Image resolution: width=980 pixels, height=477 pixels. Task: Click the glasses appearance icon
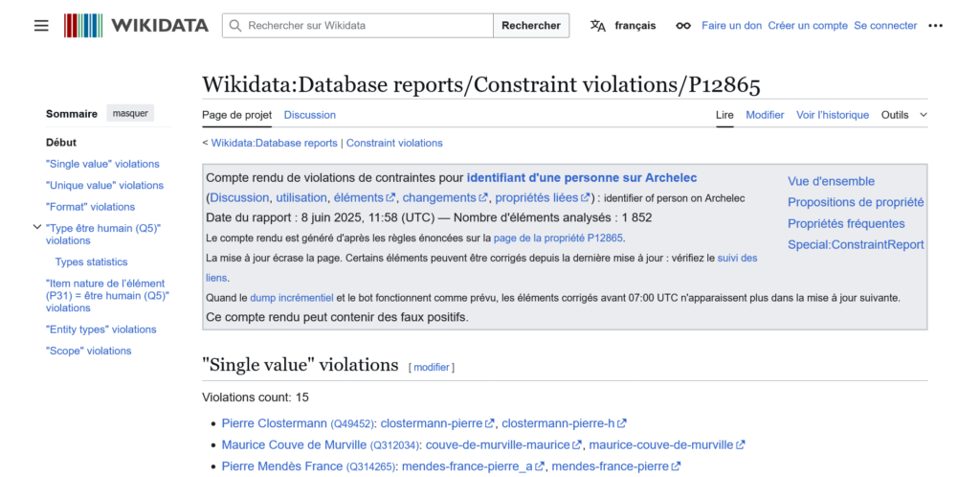coord(682,26)
